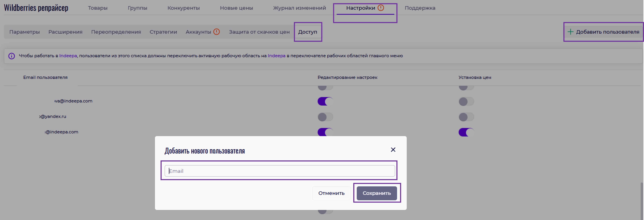Image resolution: width=644 pixels, height=220 pixels.
Task: Enable price setting for @yandex.ru user
Action: click(466, 117)
